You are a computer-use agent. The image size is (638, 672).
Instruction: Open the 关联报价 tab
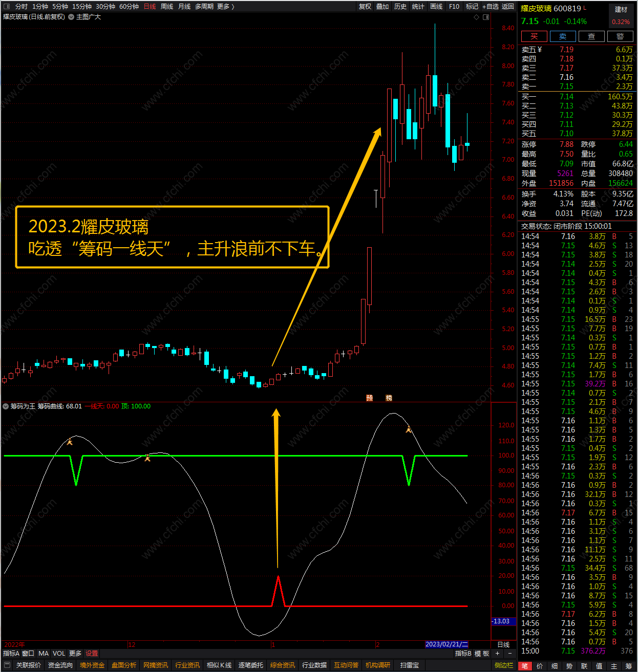pos(29,665)
